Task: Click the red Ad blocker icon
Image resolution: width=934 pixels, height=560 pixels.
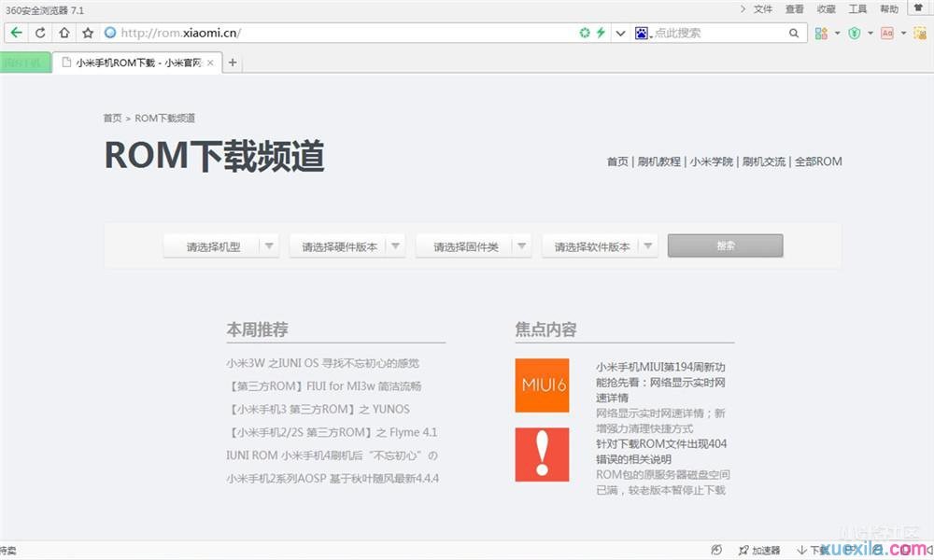Action: pos(887,34)
